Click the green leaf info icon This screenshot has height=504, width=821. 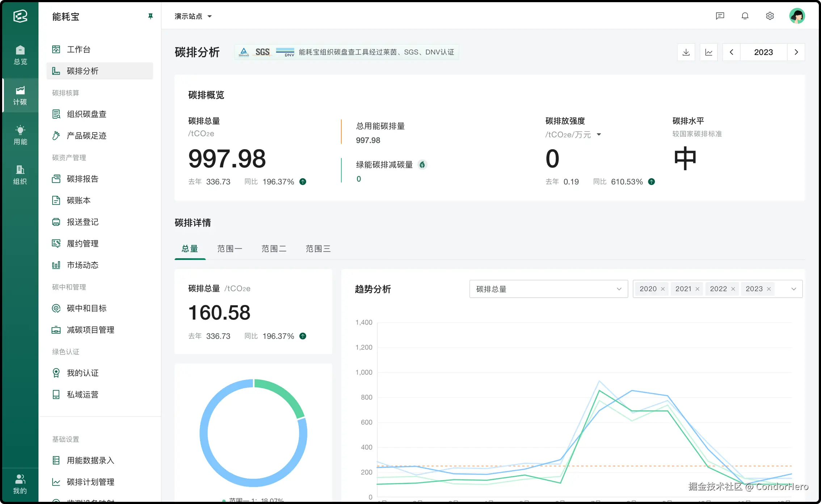coord(422,165)
